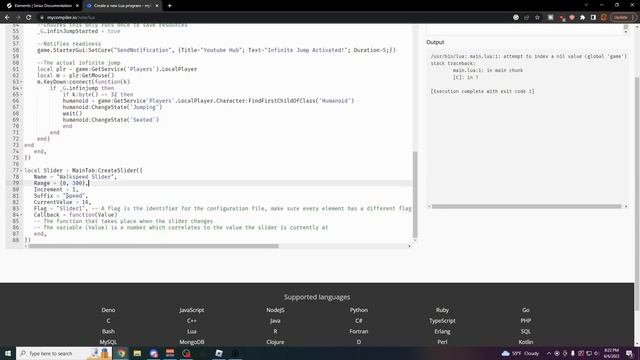640x360 pixels.
Task: Open the Deno language link
Action: (x=108, y=310)
